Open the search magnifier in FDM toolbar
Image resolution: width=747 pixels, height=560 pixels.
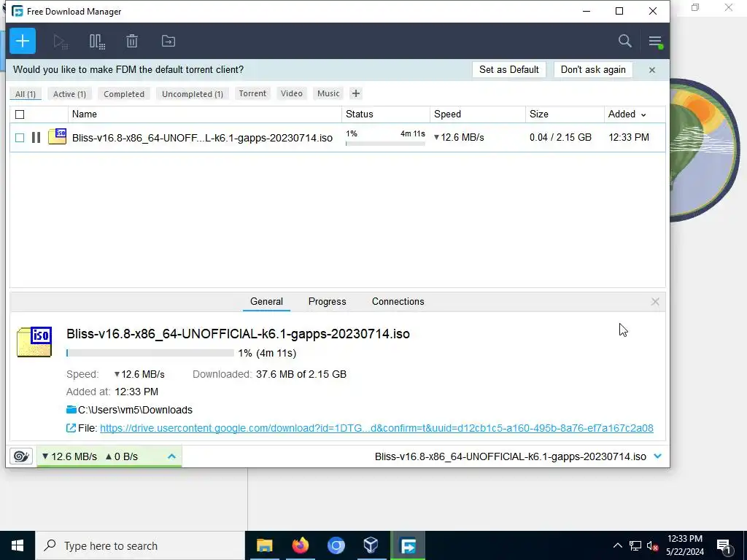(x=625, y=41)
